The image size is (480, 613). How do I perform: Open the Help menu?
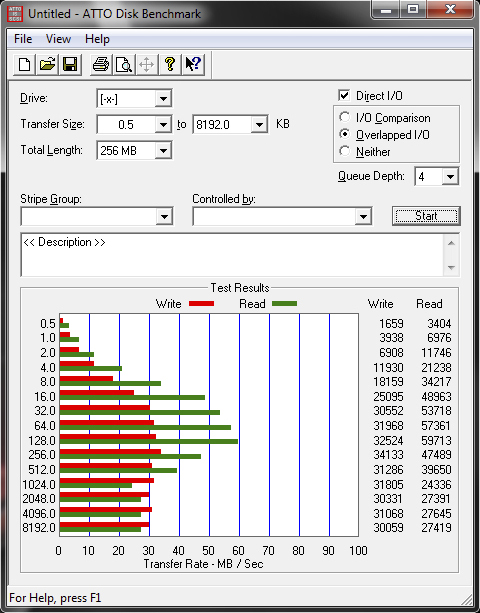pos(97,39)
